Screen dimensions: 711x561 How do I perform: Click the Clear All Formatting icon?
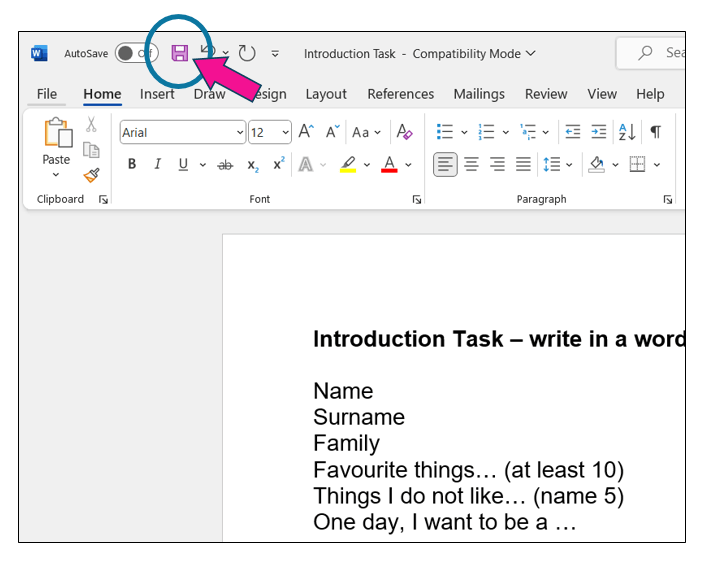pos(405,132)
